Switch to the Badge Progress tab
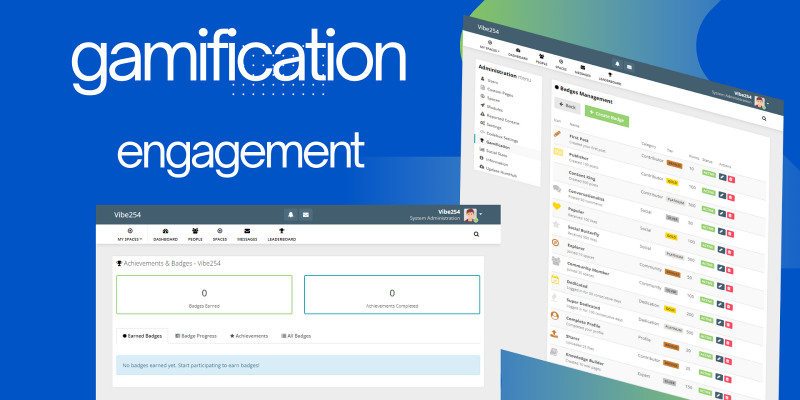800x400 pixels. pyautogui.click(x=196, y=337)
